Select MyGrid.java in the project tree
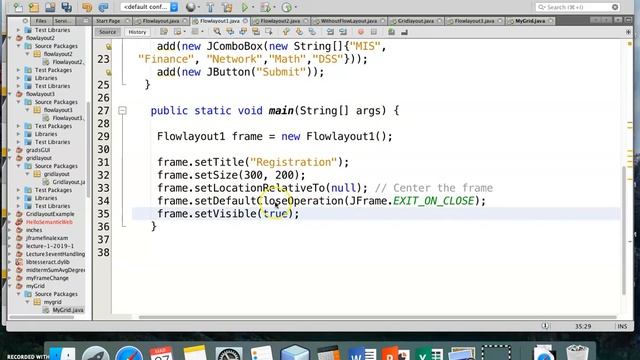 click(x=67, y=310)
